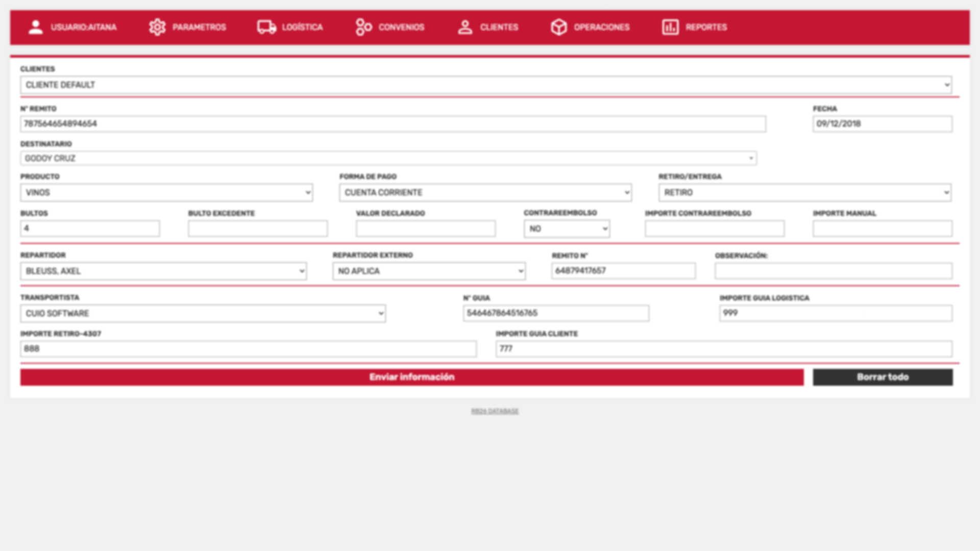Click the Borrar todo button
The image size is (980, 551).
[883, 377]
